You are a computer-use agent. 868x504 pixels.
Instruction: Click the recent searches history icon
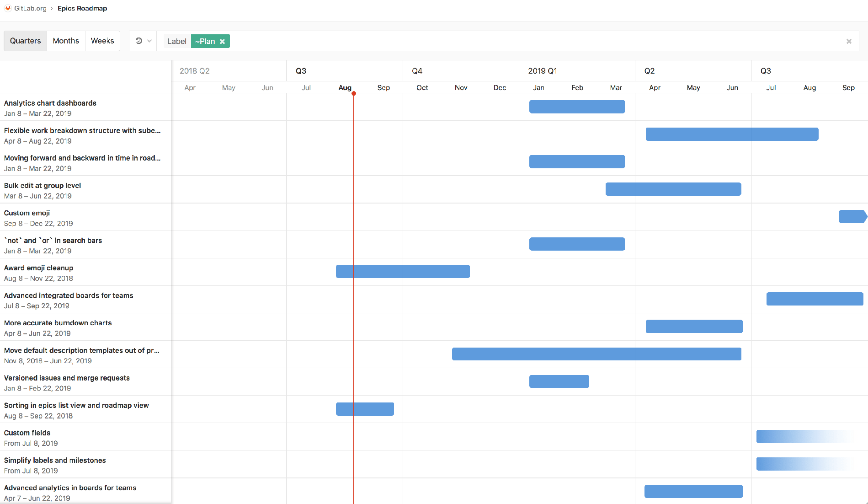click(x=138, y=41)
